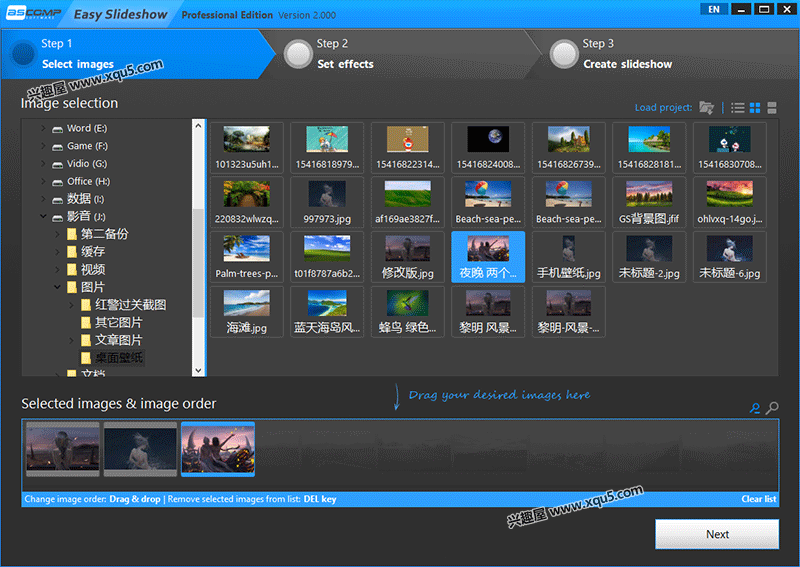This screenshot has width=800, height=567.
Task: Switch to large tiles view icon
Action: (771, 108)
